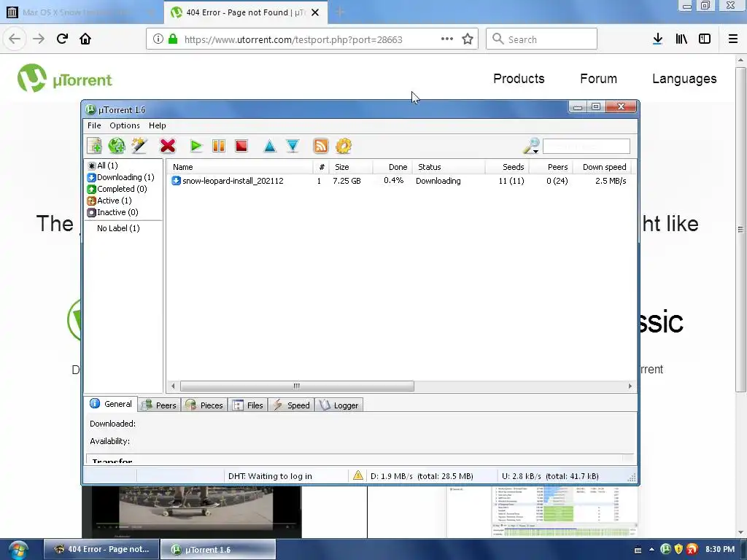Viewport: 747px width, 560px height.
Task: Switch to the Pieces tab
Action: (x=204, y=405)
